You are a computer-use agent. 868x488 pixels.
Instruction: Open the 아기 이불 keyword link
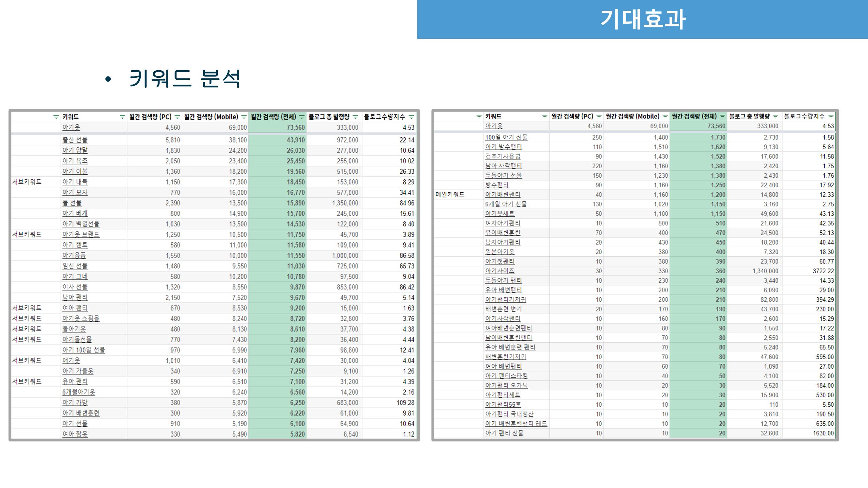coord(75,171)
